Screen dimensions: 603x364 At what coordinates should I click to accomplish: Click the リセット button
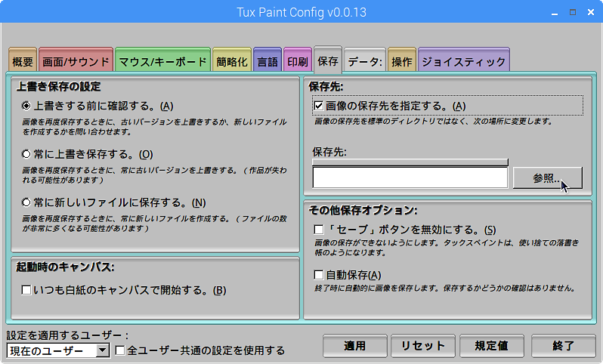[x=423, y=346]
